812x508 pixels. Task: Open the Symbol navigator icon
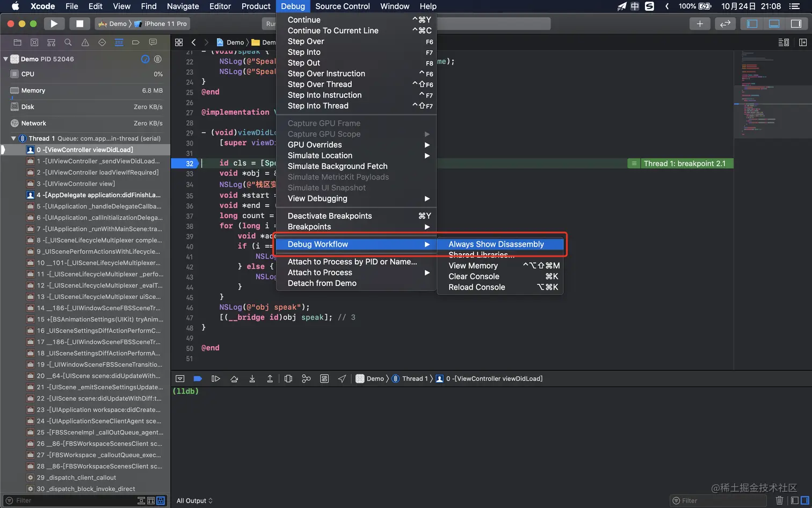point(51,42)
